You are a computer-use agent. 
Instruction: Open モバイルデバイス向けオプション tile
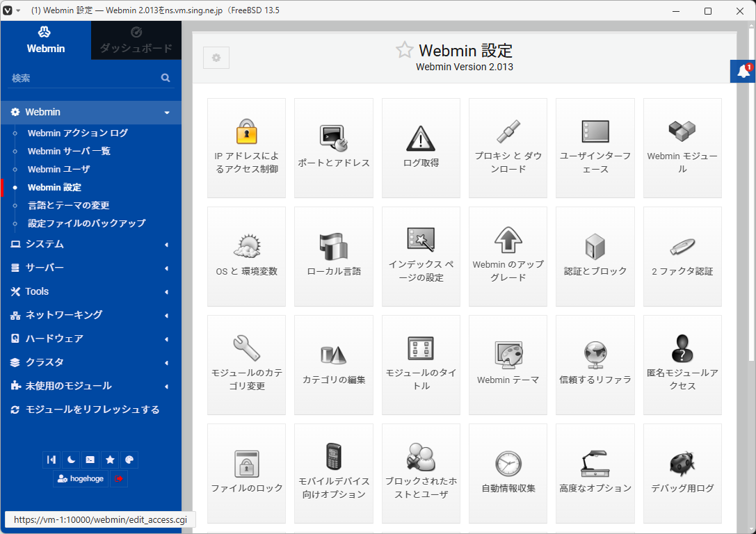334,474
